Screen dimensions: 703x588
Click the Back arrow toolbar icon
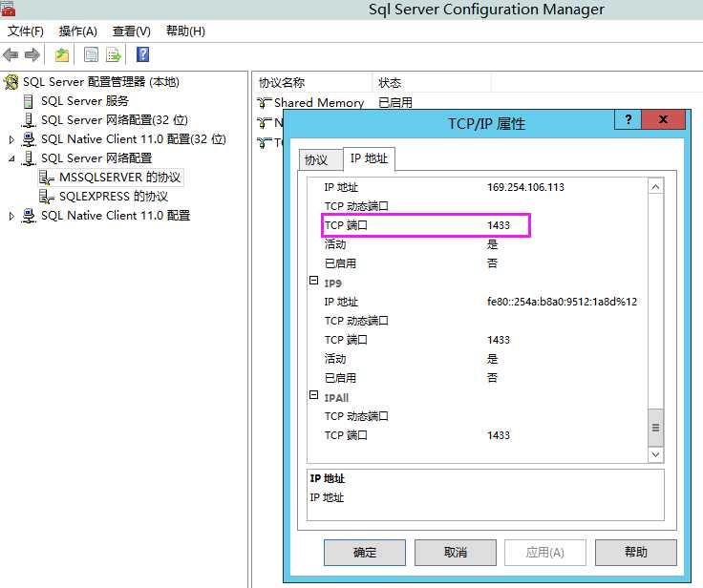pyautogui.click(x=11, y=55)
